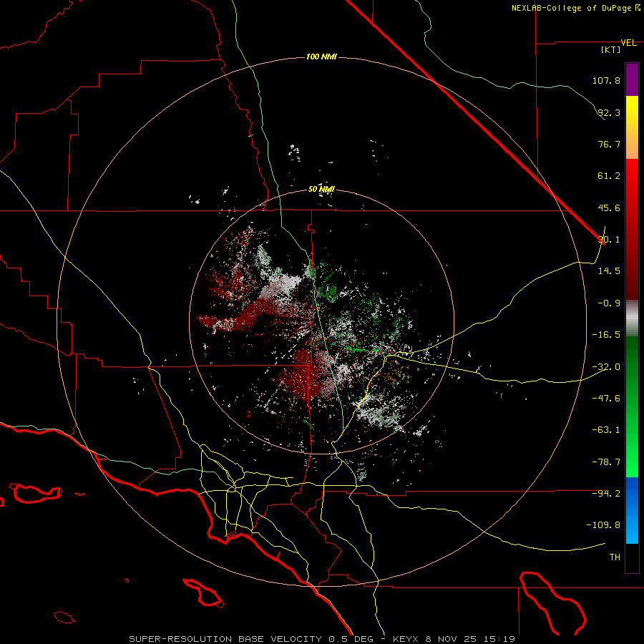Click the -32.0 legend value

pyautogui.click(x=606, y=367)
